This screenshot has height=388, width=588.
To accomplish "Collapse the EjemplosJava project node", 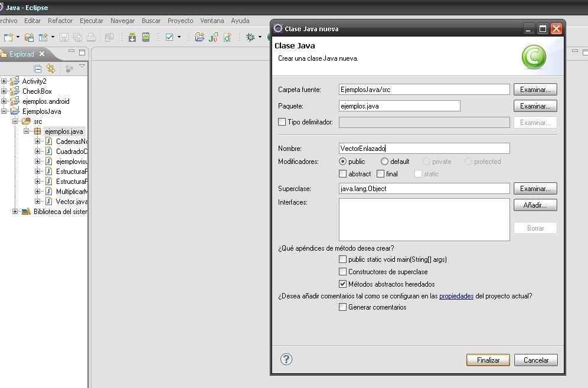I will 4,111.
